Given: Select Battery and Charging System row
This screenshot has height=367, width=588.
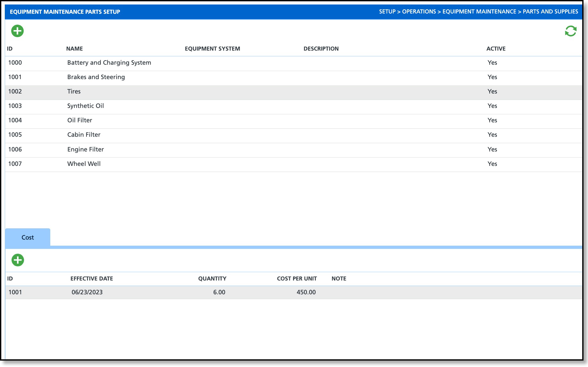Looking at the screenshot, I should pyautogui.click(x=293, y=63).
